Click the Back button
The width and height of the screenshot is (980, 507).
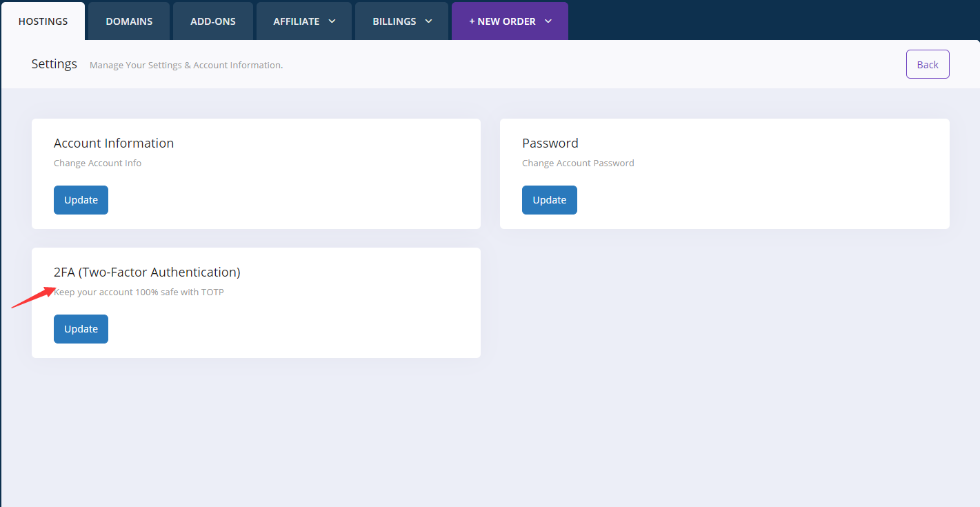pos(927,64)
